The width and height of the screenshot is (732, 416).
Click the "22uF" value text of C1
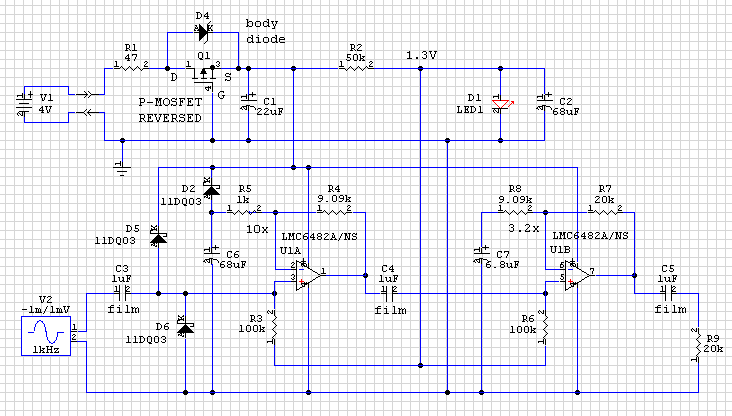(x=270, y=112)
